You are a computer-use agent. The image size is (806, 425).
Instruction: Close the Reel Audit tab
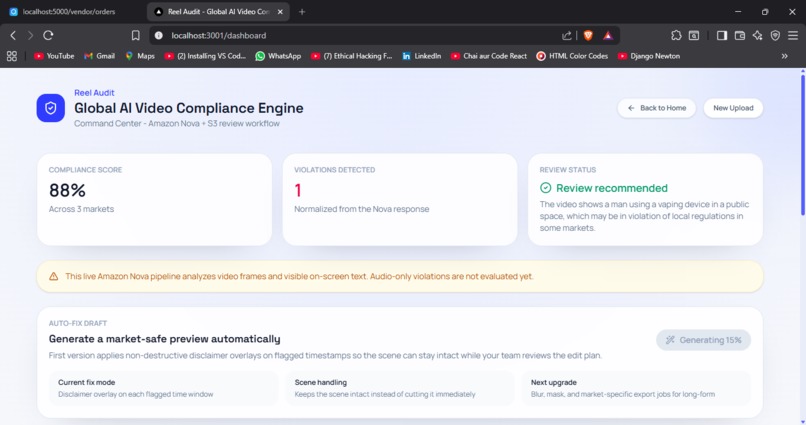280,11
